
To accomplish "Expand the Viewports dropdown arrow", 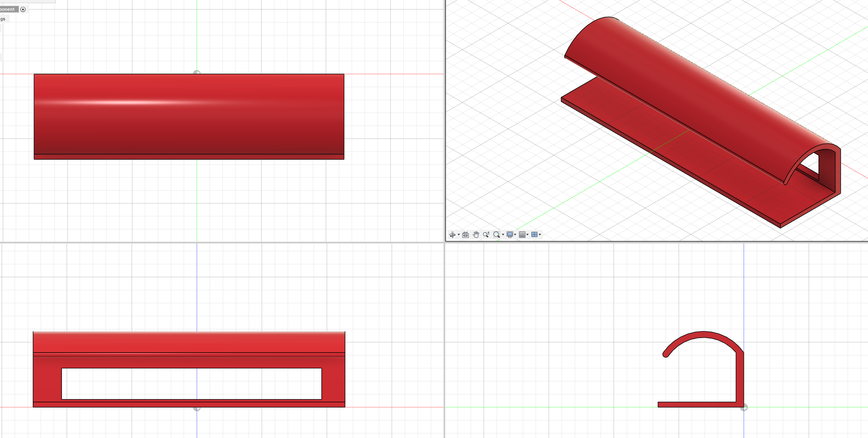I will click(540, 235).
